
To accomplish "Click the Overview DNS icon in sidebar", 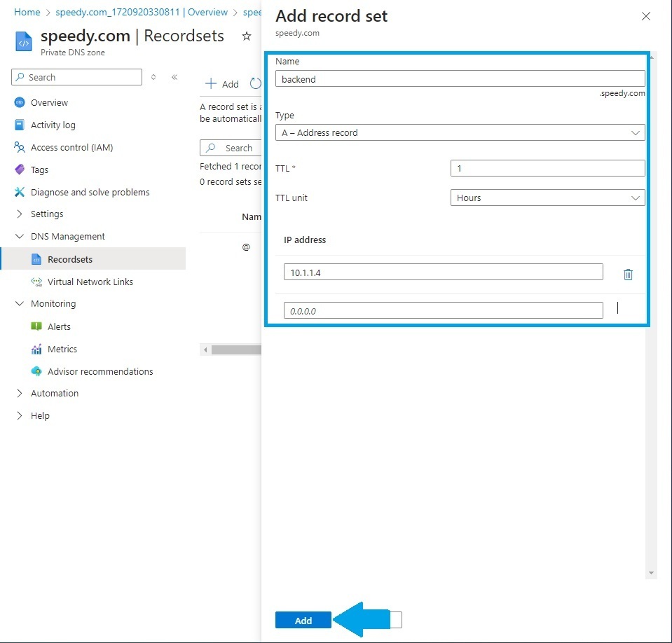I will coord(20,102).
